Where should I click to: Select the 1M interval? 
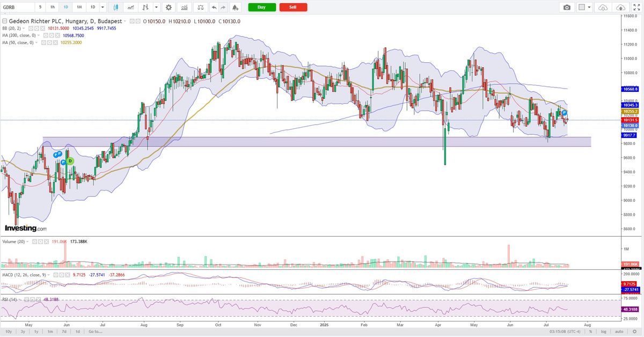point(79,8)
